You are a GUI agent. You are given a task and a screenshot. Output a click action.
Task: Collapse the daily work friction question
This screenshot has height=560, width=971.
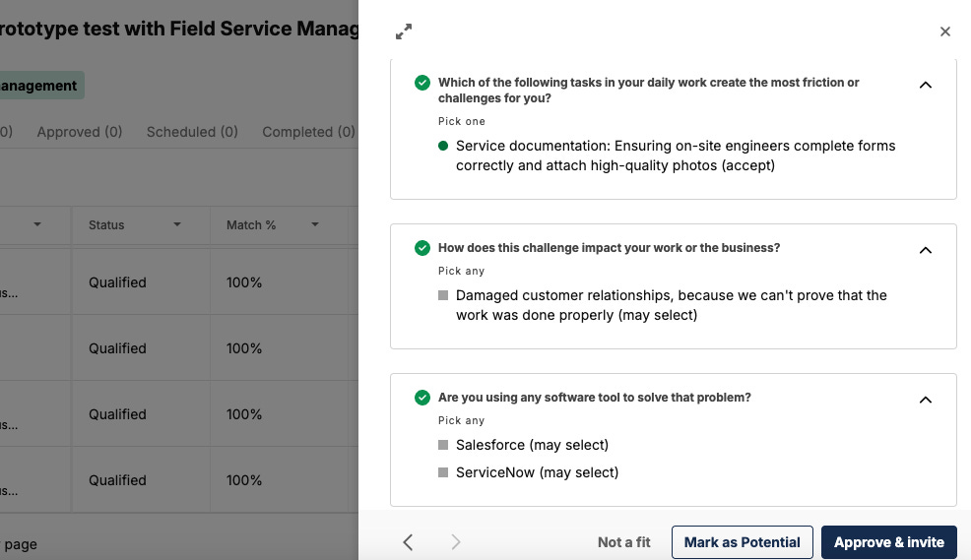coord(926,85)
